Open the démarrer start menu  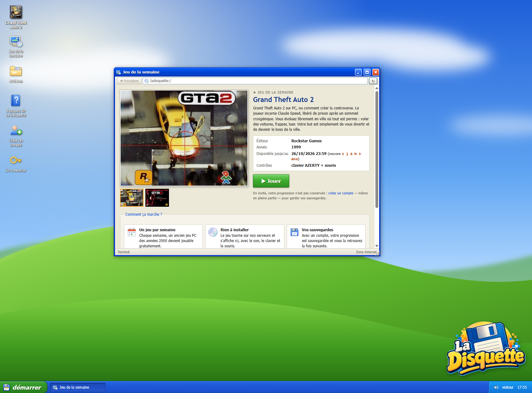[x=24, y=387]
